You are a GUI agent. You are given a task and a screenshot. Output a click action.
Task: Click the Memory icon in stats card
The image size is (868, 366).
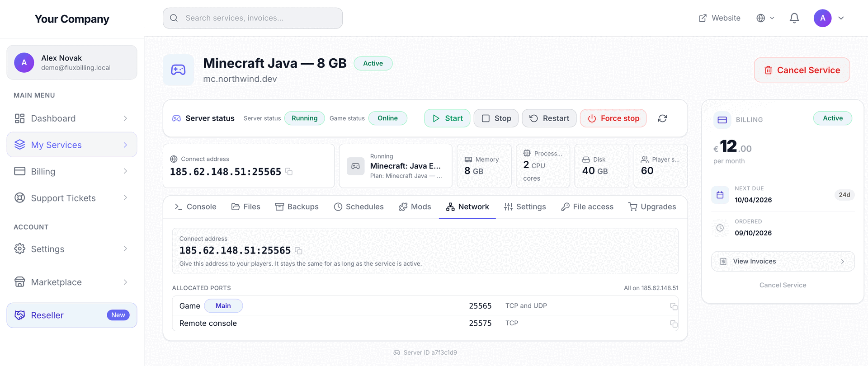(x=468, y=160)
